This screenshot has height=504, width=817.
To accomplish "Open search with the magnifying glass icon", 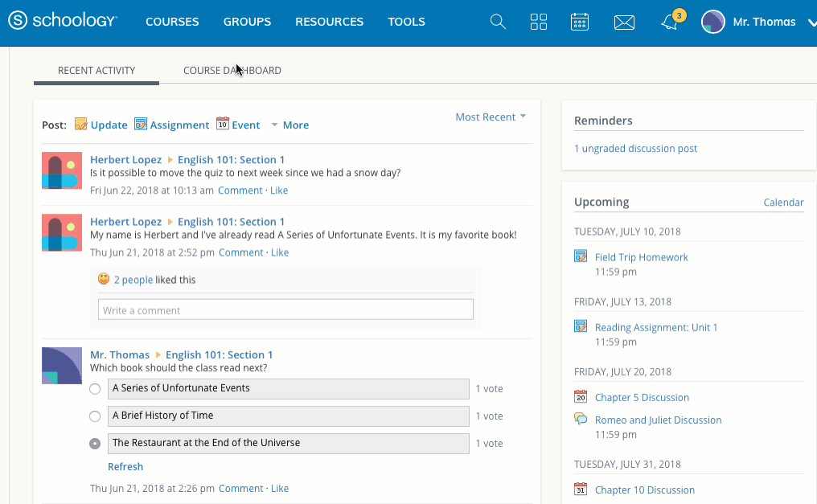I will [x=498, y=22].
